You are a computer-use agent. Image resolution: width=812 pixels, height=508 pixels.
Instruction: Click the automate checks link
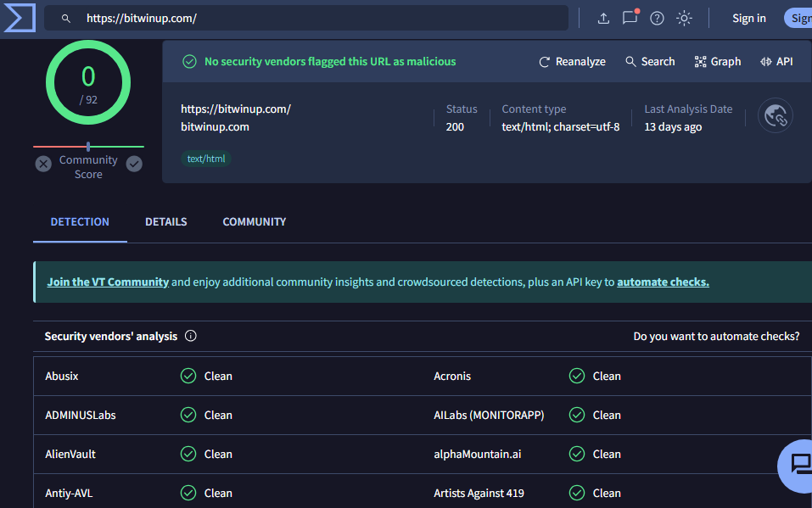[663, 282]
